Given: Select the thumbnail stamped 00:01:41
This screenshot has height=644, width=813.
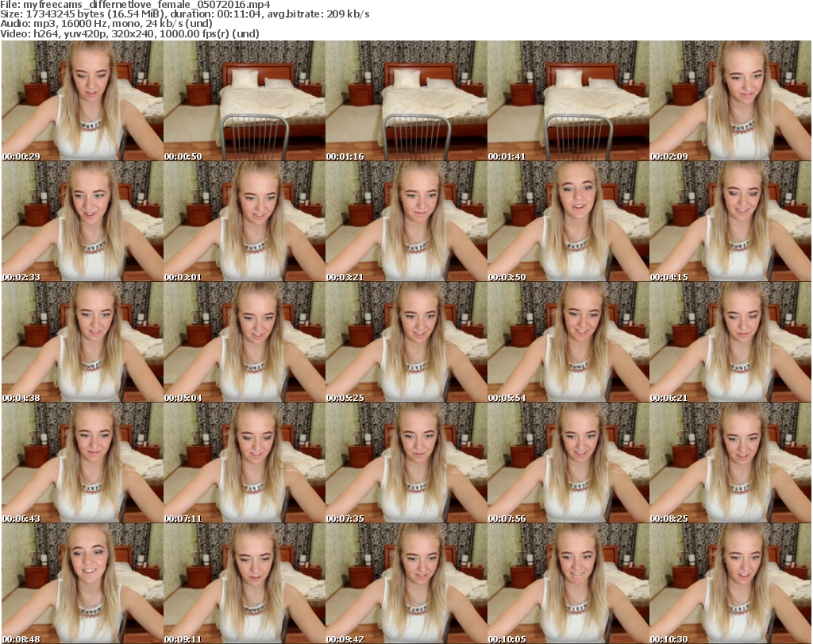Looking at the screenshot, I should 568,101.
